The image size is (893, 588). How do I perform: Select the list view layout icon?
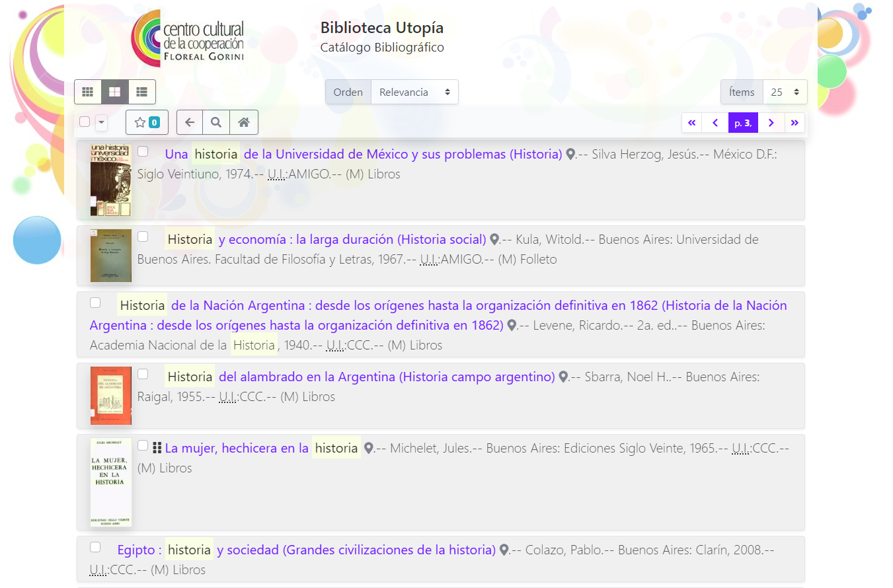click(x=141, y=92)
